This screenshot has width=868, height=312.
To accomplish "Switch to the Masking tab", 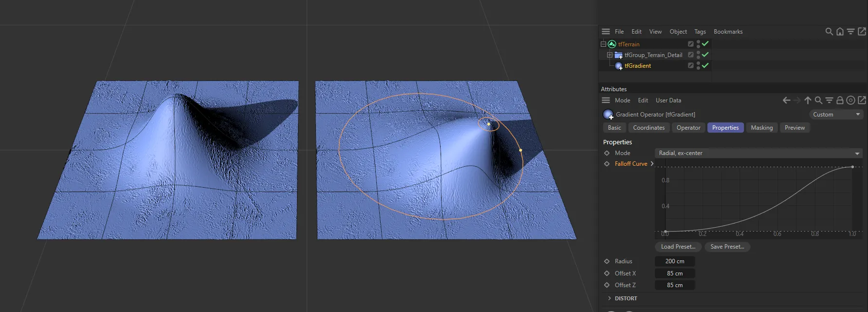I will tap(762, 128).
